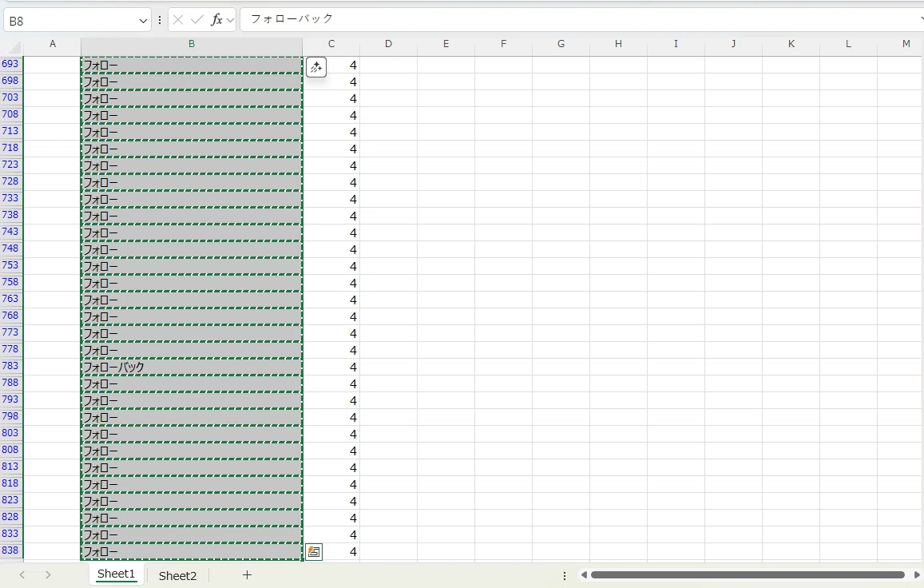Click the フォロー cell in row 838
Viewport: 924px width, 588px height.
point(192,551)
